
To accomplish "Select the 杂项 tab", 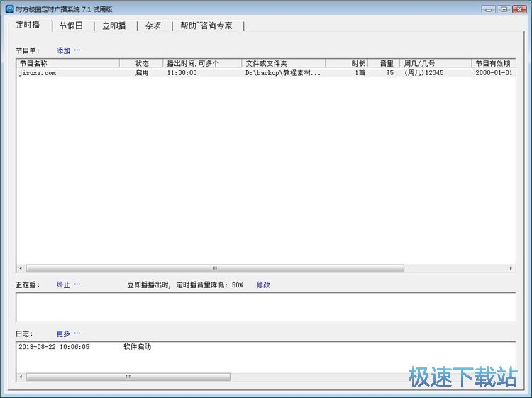I will coord(153,26).
